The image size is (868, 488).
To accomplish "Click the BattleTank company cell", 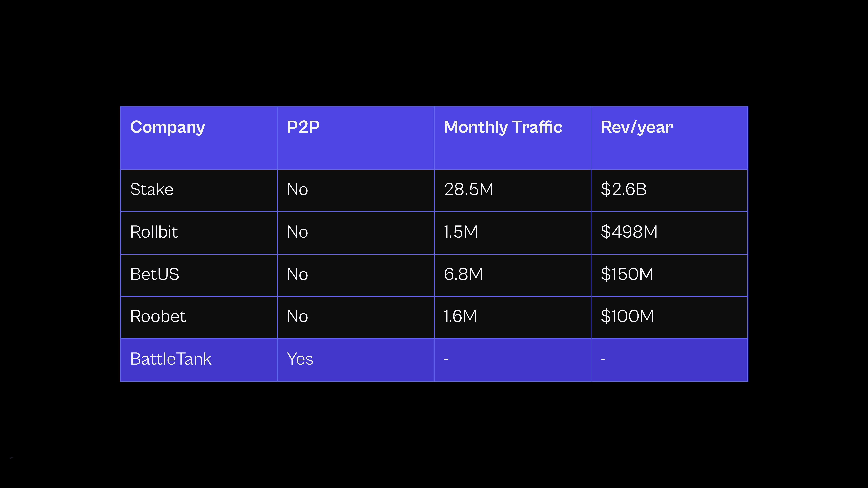I will click(171, 359).
